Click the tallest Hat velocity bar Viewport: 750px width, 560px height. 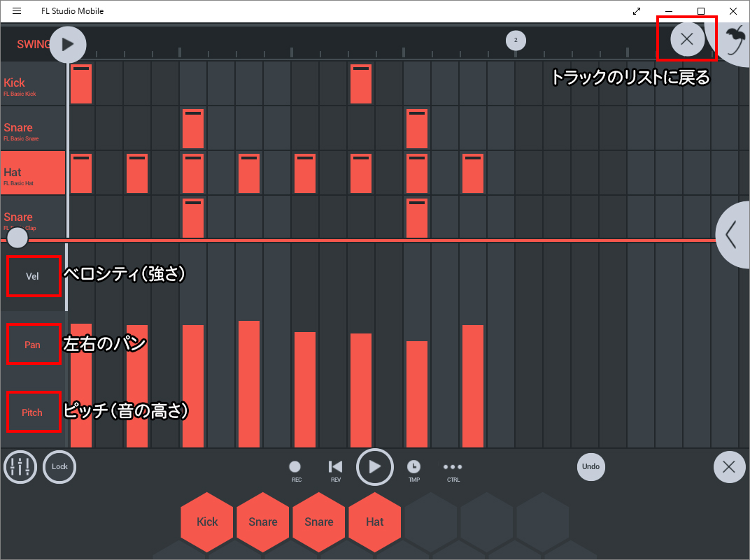pos(249,384)
